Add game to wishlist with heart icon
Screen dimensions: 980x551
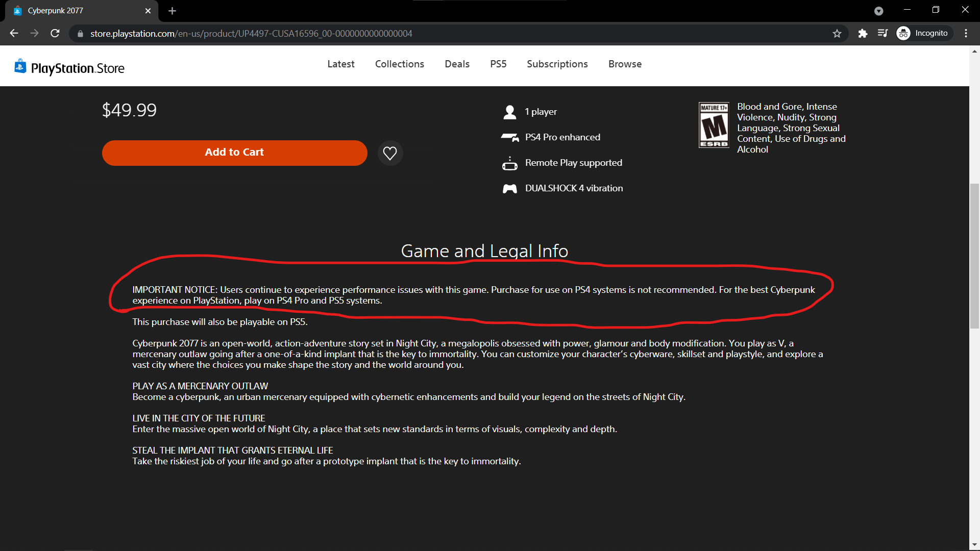coord(390,153)
